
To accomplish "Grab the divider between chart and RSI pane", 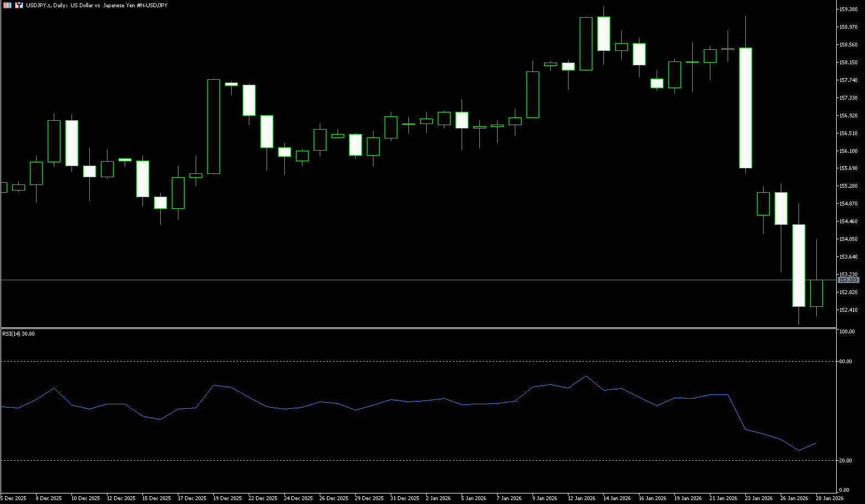I will [x=416, y=328].
